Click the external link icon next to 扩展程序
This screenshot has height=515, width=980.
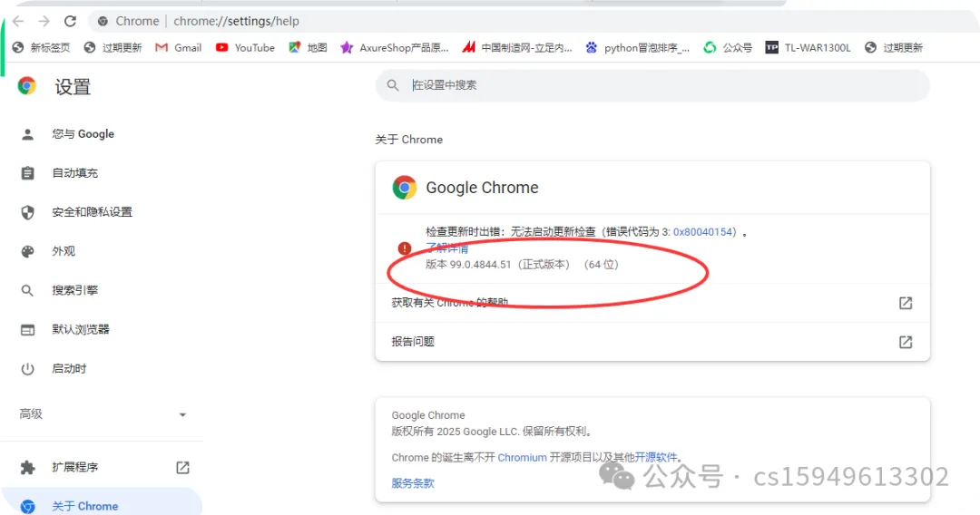182,468
